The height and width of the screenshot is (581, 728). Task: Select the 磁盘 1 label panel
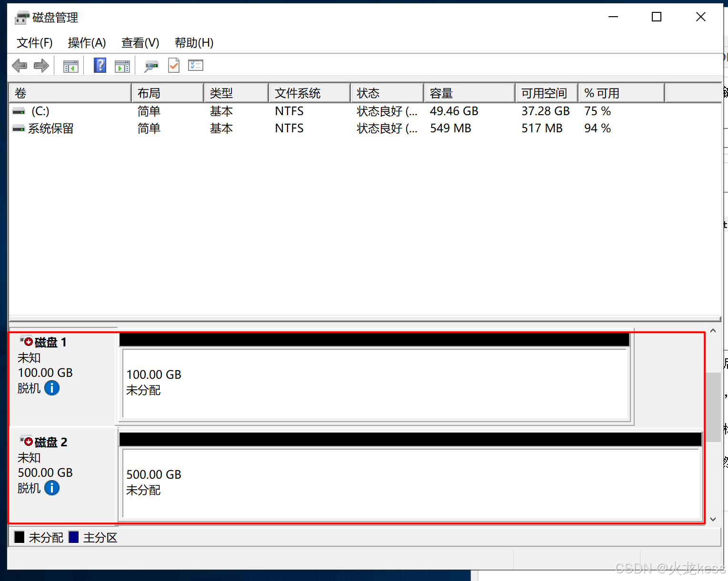pyautogui.click(x=63, y=378)
